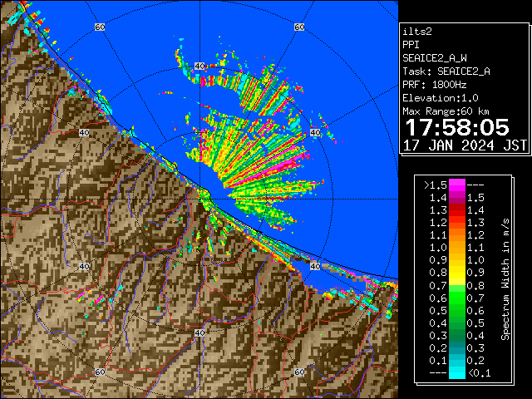Click the 'PRF: 1800Hz' line
The image size is (532, 399).
pos(435,85)
